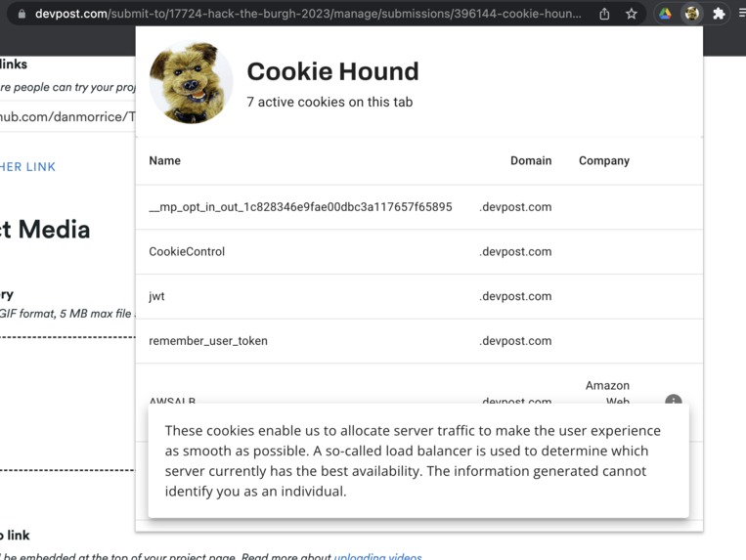Click '7 active cookies on this tab' text
Viewport: 746px width, 560px height.
click(329, 102)
